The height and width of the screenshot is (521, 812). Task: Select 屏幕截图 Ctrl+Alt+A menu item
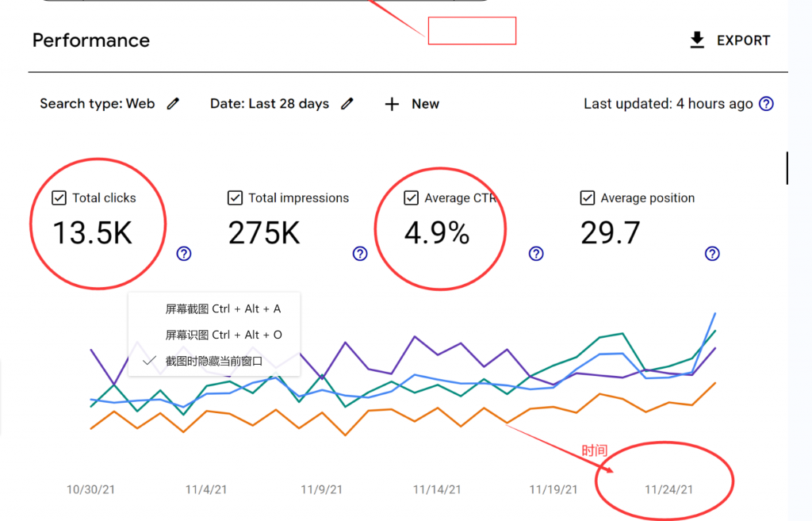coord(223,309)
